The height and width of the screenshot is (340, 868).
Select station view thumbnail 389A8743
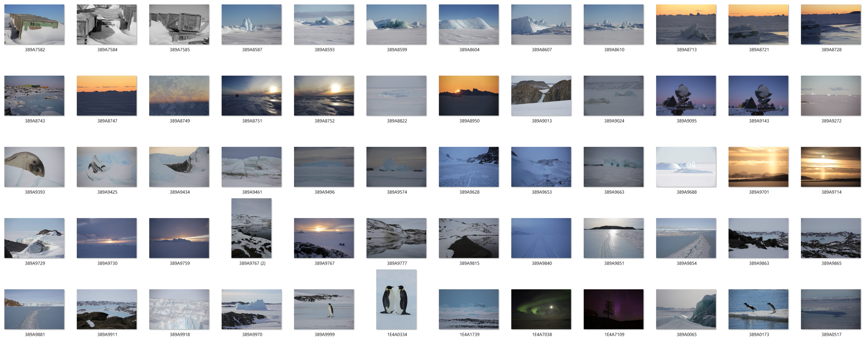coord(34,96)
